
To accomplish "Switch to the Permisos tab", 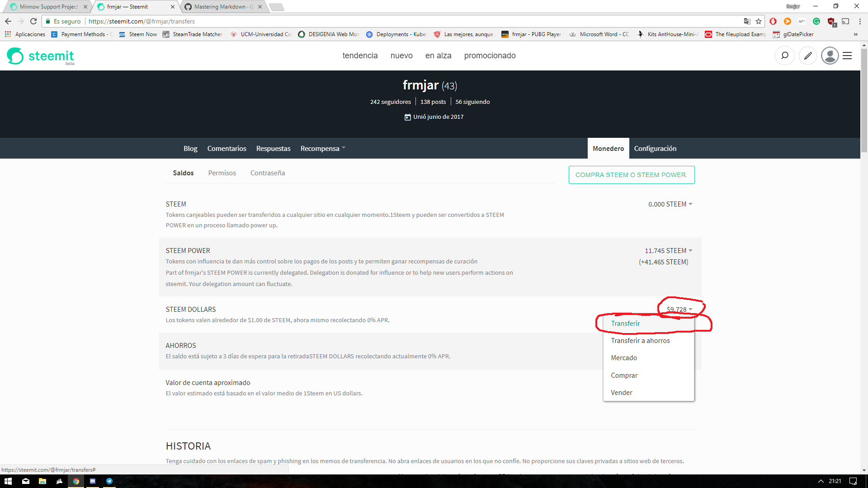I will click(222, 173).
